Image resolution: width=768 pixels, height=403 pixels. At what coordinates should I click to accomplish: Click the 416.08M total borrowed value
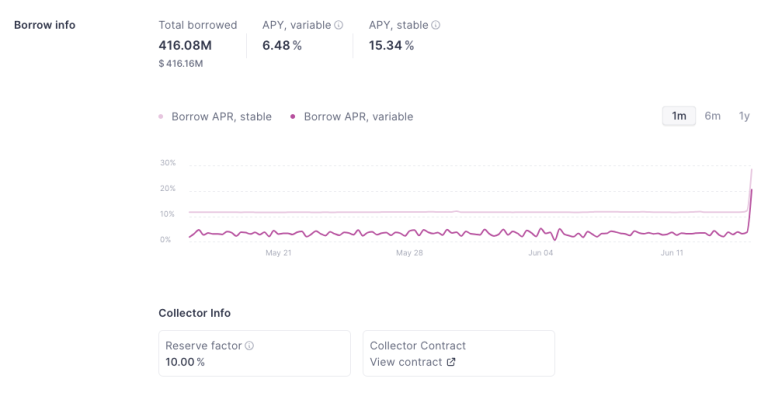(185, 45)
